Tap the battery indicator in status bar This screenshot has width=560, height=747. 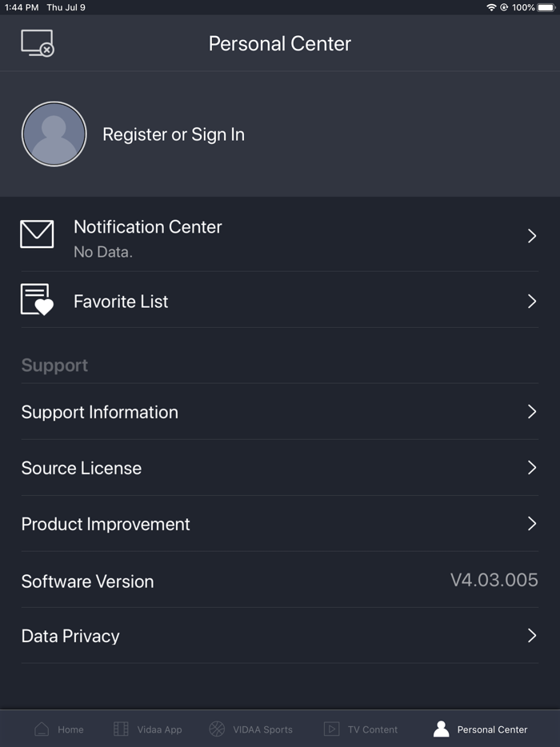[x=546, y=7]
